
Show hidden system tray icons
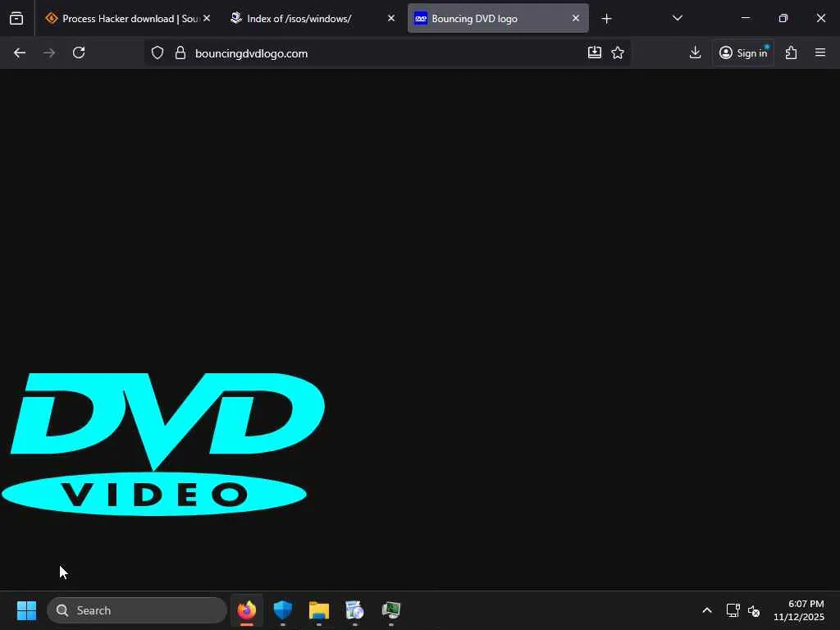pos(706,610)
